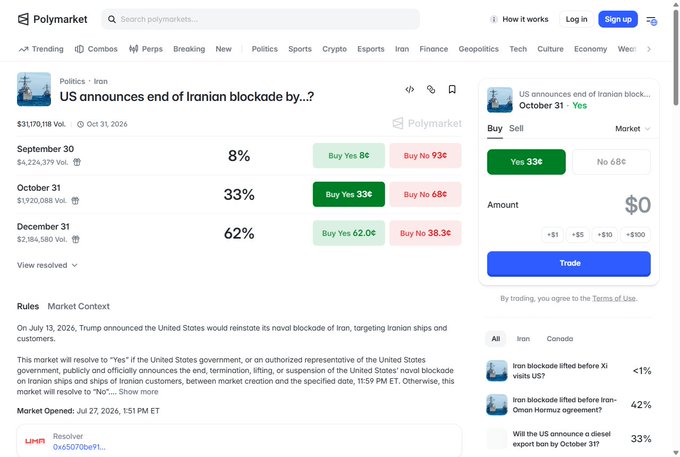Filter related markets by Canada
This screenshot has height=457, width=680.
coord(559,339)
